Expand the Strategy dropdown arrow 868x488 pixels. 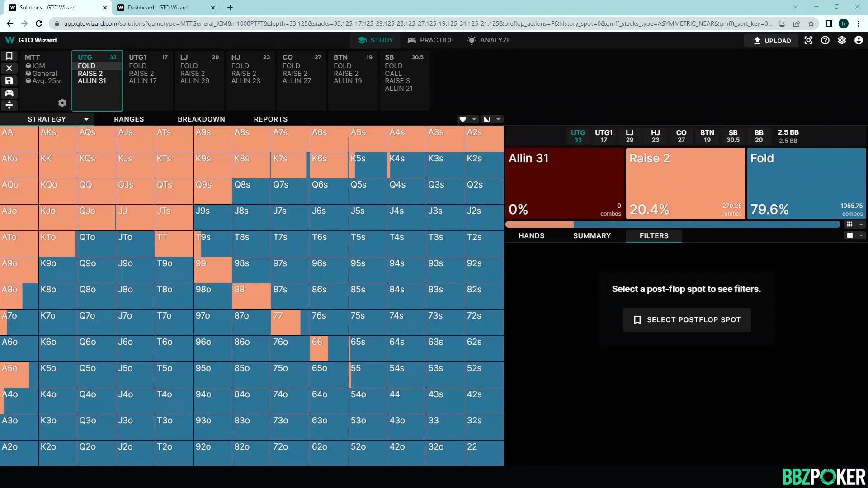[x=86, y=119]
